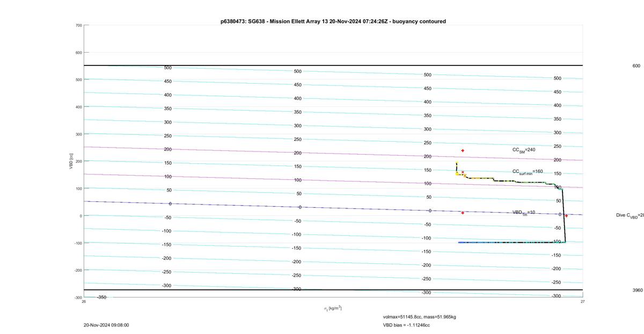Click the "-350" contour label
This screenshot has height=334, width=644.
tap(101, 297)
